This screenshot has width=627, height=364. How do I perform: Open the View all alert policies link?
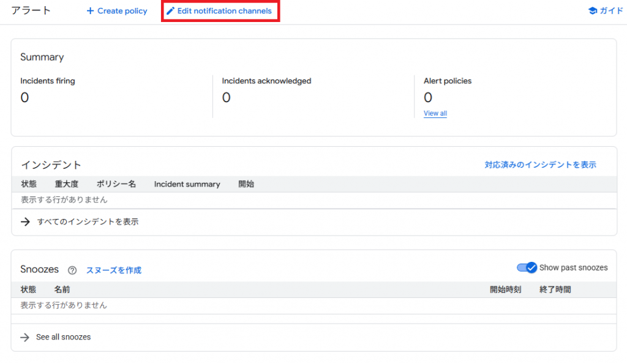(435, 113)
